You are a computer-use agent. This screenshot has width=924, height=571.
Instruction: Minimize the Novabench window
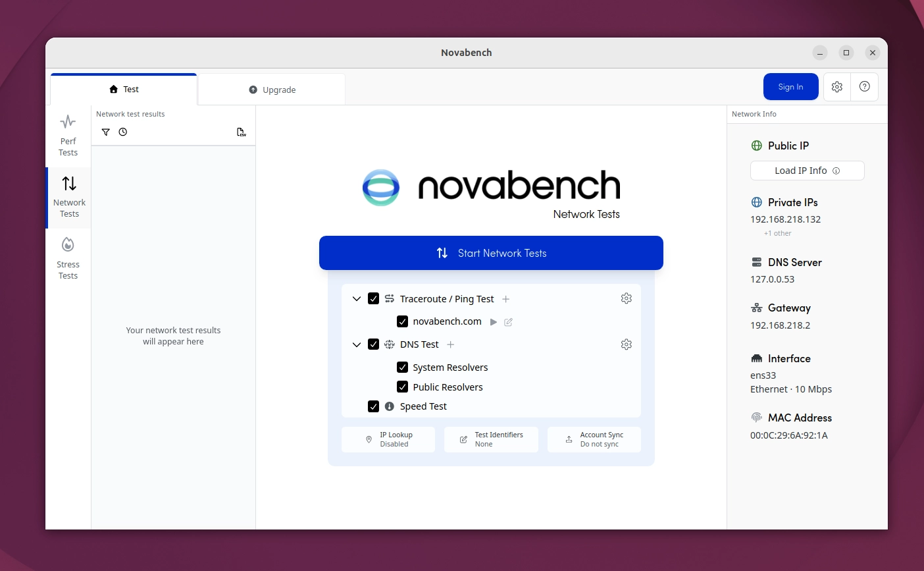(820, 53)
